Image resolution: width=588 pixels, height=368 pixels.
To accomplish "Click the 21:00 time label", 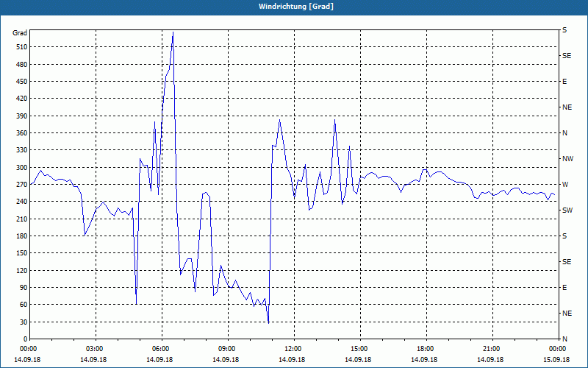I will (x=492, y=349).
